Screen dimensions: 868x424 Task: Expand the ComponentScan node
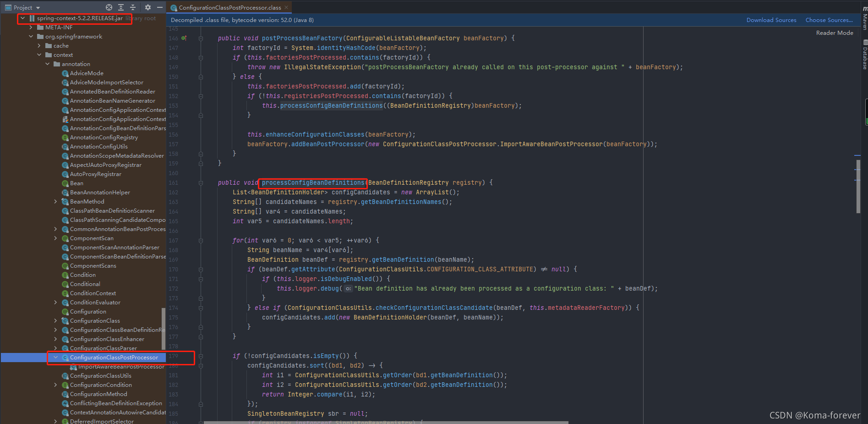tap(55, 238)
